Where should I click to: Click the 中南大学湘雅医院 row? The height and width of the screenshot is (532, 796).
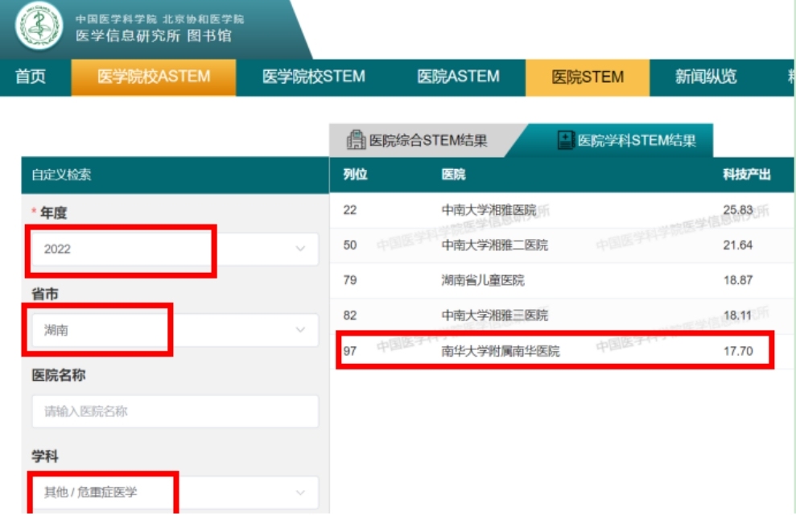[x=488, y=210]
